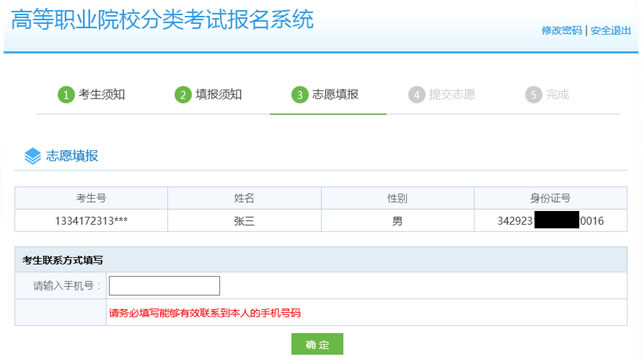Click the step 1 green circle icon
The width and height of the screenshot is (643, 363).
coord(66,95)
